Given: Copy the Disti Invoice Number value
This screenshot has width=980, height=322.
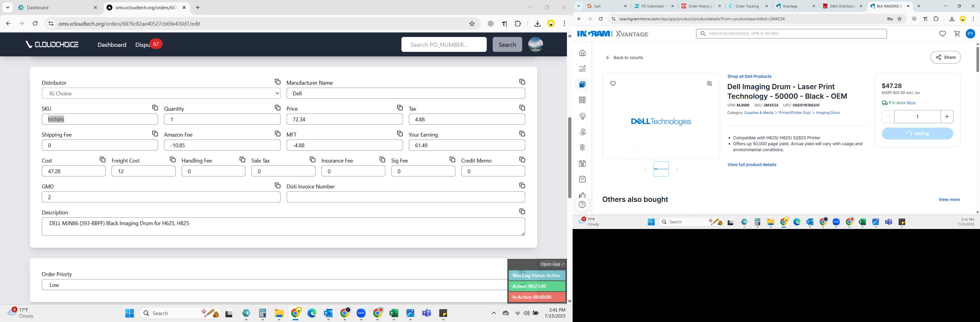Looking at the screenshot, I should pos(522,185).
